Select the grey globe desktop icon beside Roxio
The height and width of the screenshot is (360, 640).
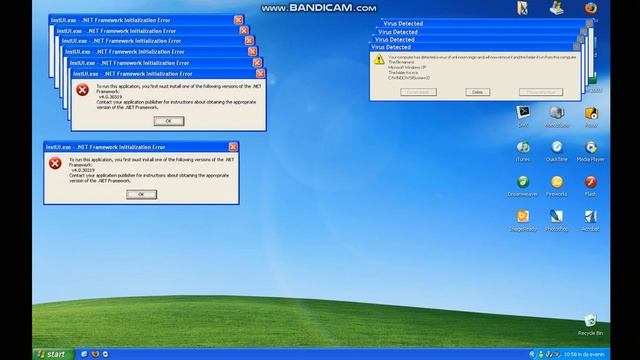557,113
